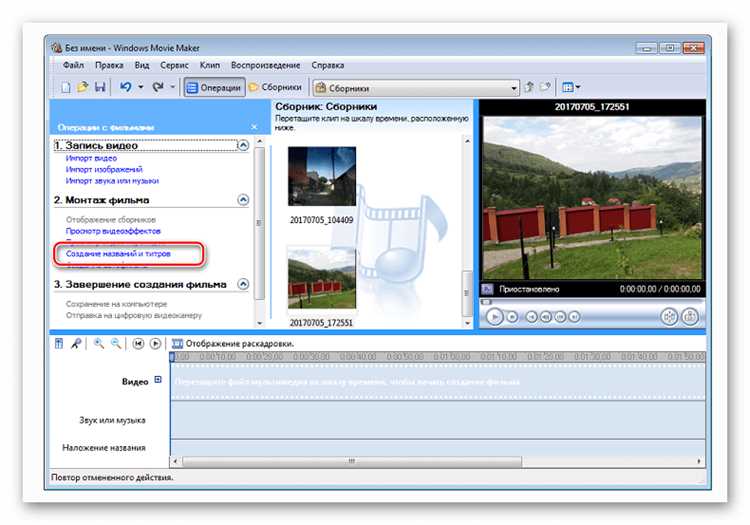Click the Play button in the preview monitor
This screenshot has height=525, width=750.
pos(495,317)
